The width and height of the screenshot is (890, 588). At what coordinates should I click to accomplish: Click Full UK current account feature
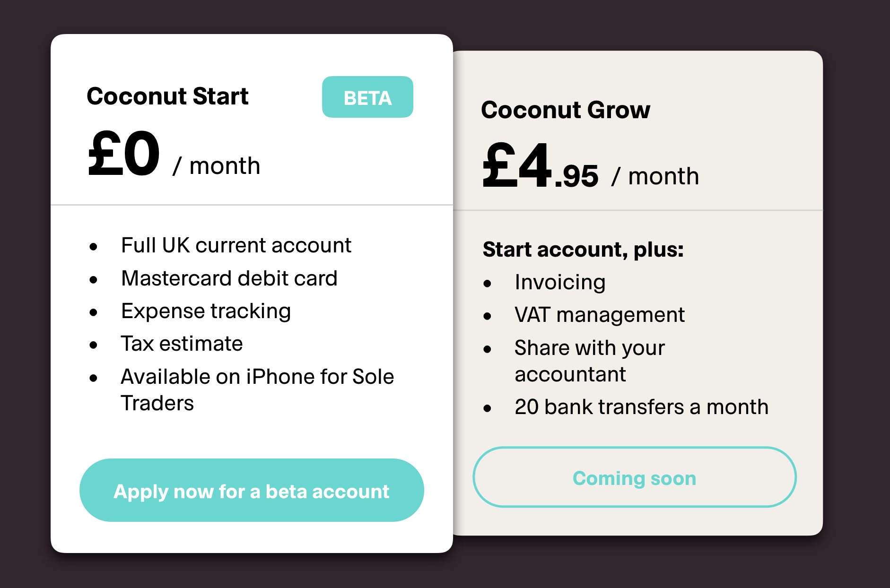coord(236,245)
